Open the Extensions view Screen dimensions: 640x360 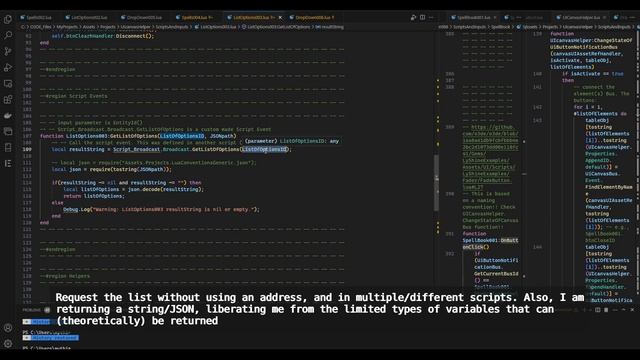tap(8, 100)
